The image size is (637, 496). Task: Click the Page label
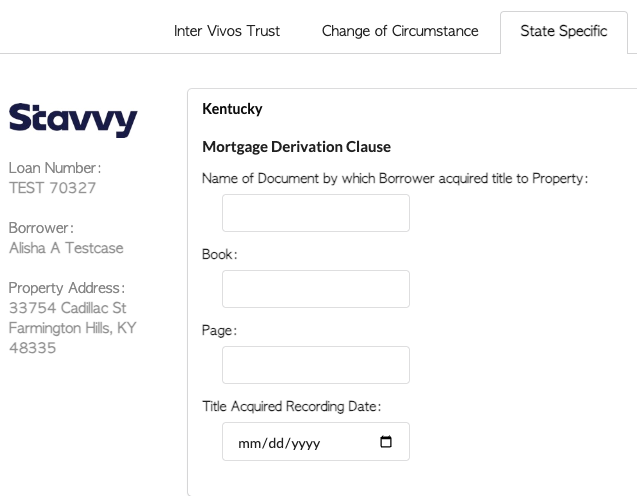click(x=219, y=331)
